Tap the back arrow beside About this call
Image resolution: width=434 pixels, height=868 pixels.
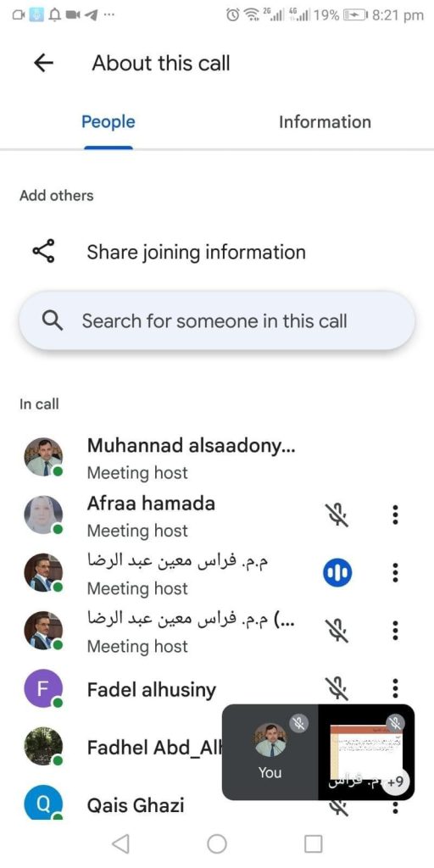(43, 63)
